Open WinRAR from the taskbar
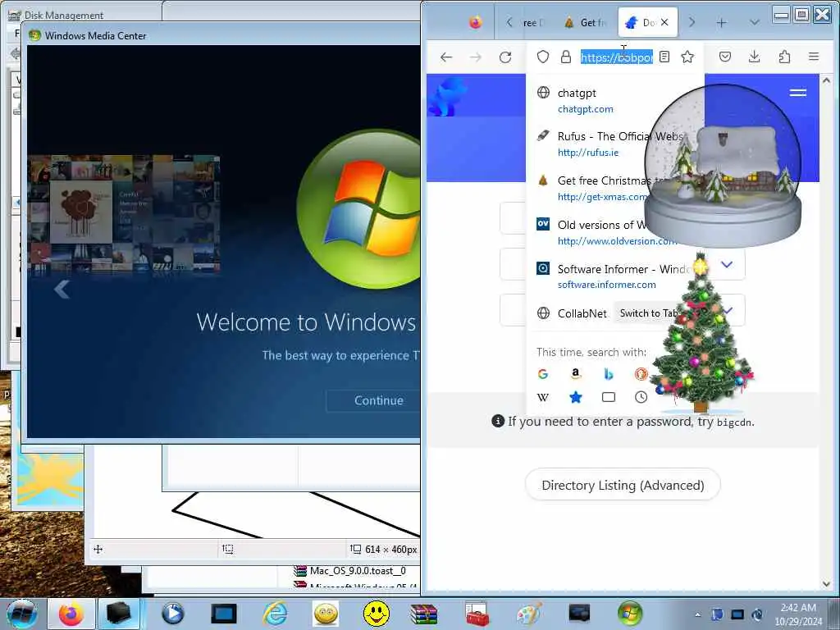Image resolution: width=840 pixels, height=630 pixels. pos(424,614)
